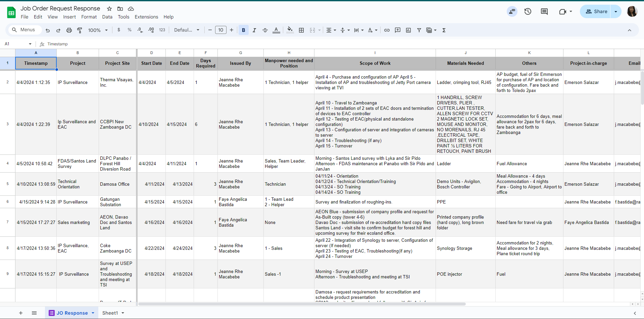Click Create a filter icon
644x319 pixels.
tap(419, 30)
